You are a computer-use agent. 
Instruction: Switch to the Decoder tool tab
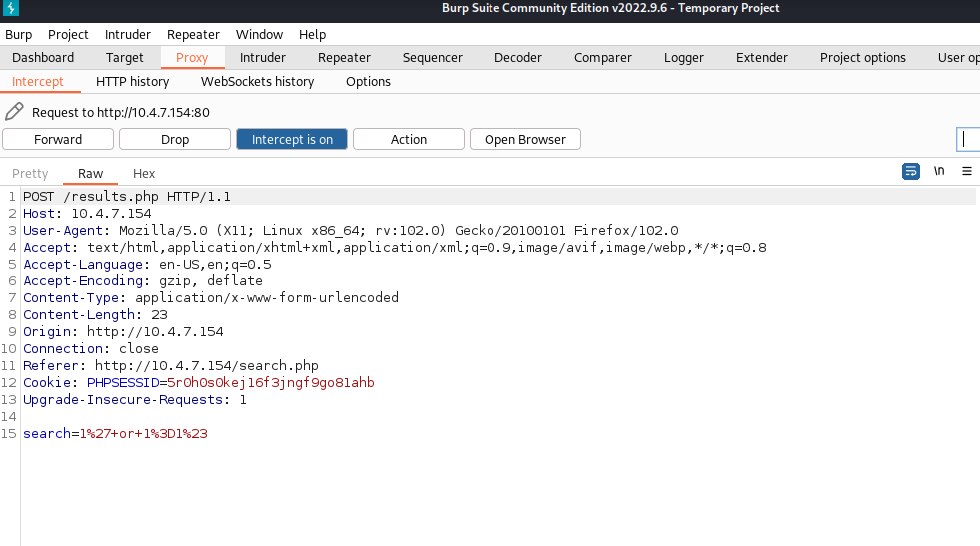[x=518, y=58]
